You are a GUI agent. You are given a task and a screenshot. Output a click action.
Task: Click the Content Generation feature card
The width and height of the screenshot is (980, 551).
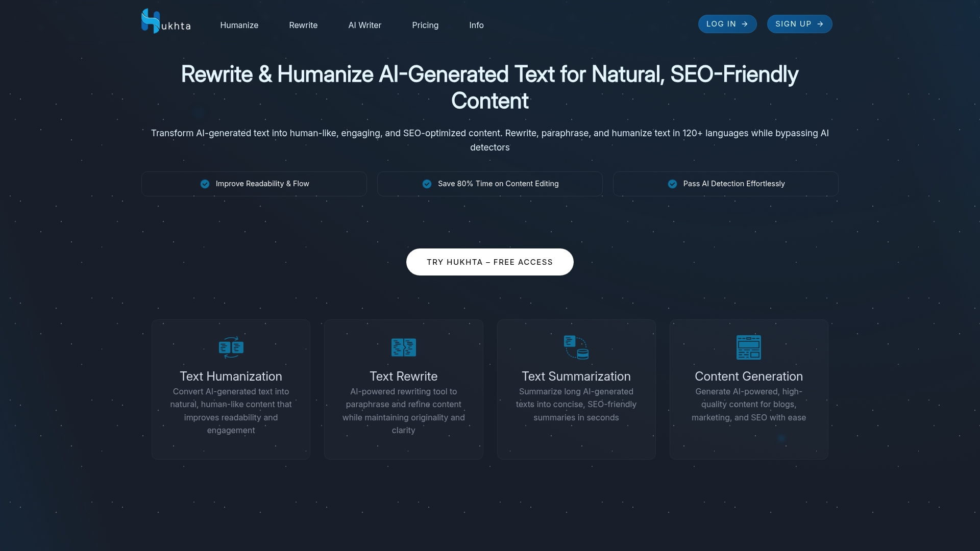coord(748,389)
